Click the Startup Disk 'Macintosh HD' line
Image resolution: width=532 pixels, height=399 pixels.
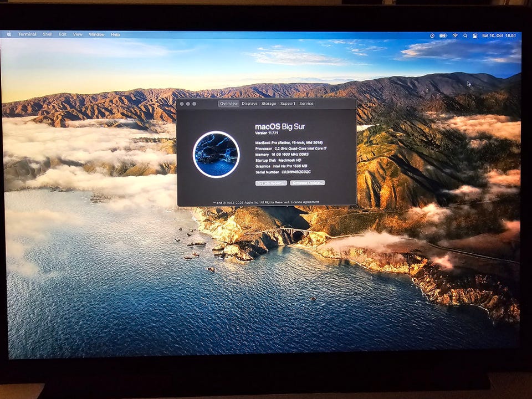click(x=278, y=160)
